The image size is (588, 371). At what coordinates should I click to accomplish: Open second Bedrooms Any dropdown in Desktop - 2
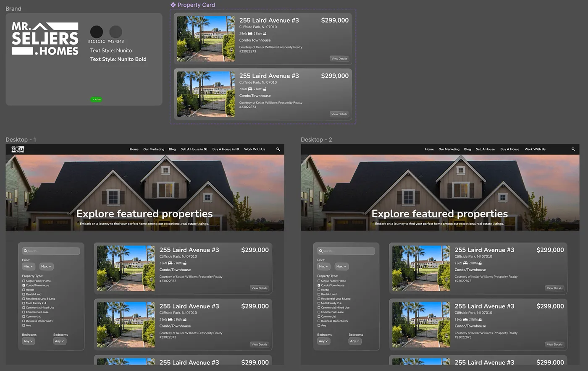(355, 341)
